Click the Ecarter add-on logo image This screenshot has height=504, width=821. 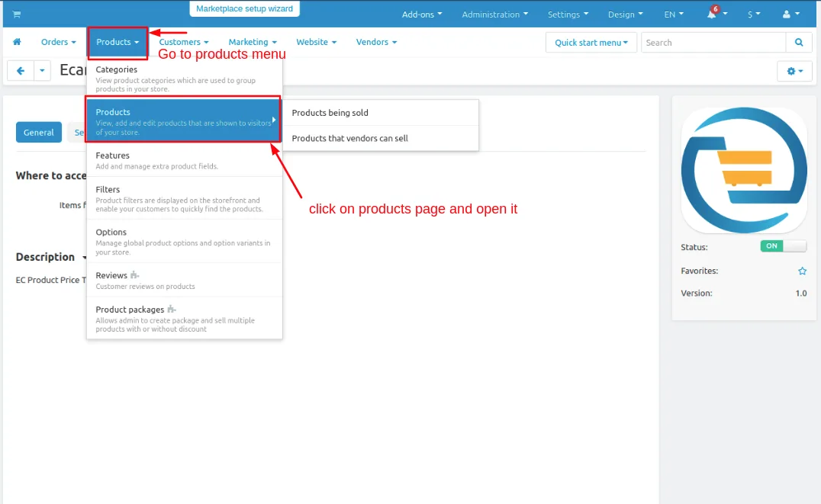pos(744,170)
